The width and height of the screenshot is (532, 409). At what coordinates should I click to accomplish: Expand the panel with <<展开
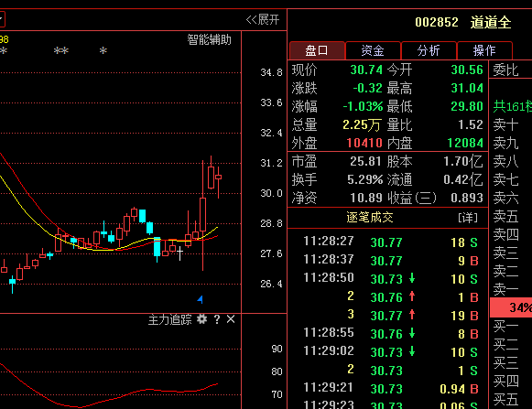click(263, 19)
